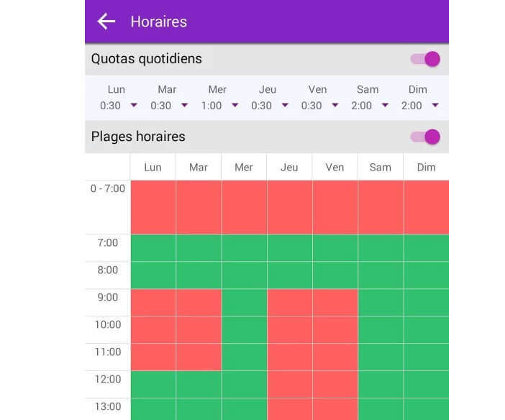This screenshot has height=420, width=505.
Task: Open the Ven quota dropdown
Action: click(x=321, y=106)
